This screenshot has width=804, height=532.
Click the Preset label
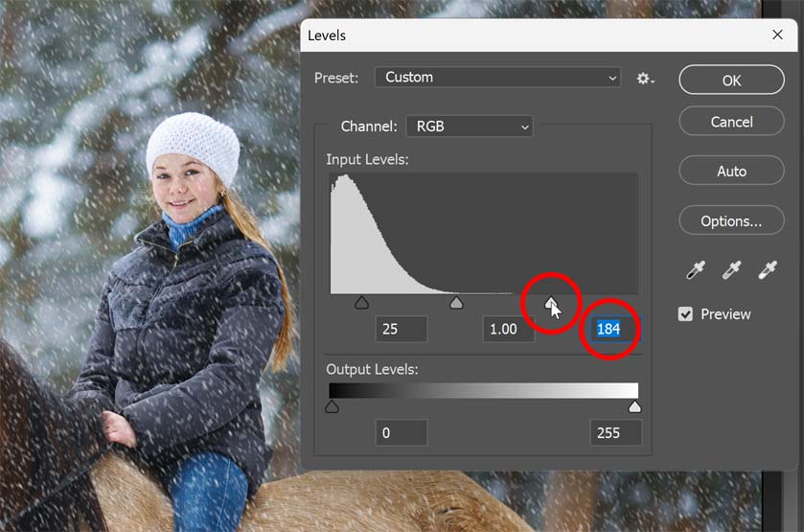click(x=336, y=78)
